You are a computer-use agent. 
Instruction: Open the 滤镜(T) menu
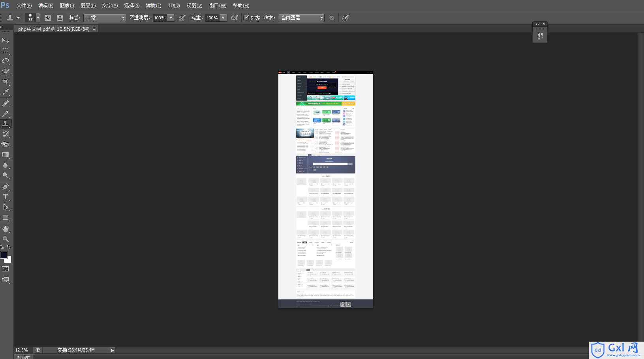pyautogui.click(x=154, y=6)
